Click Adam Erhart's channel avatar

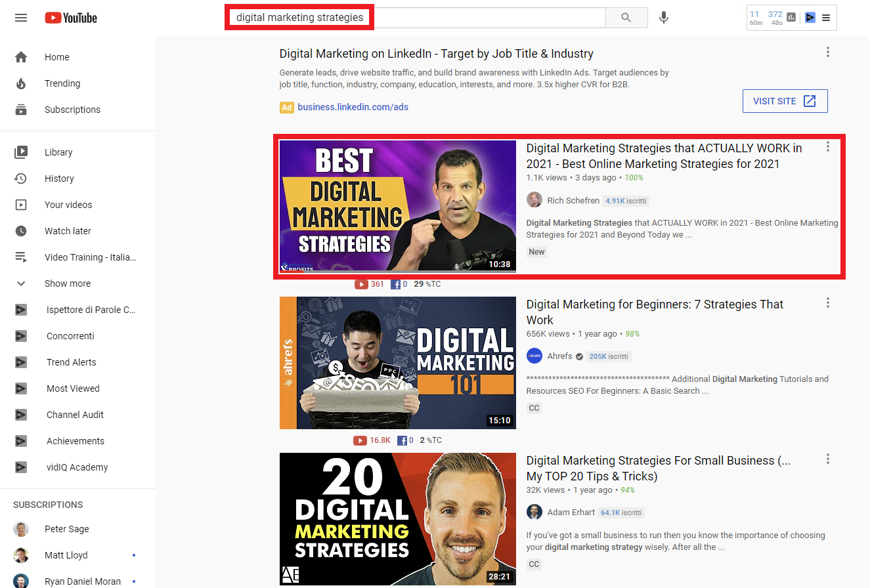(534, 513)
